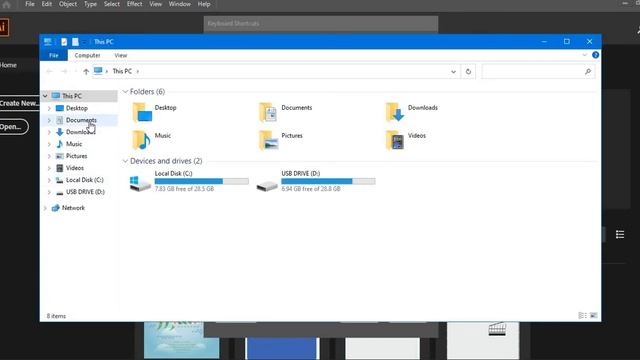Viewport: 640px width, 360px height.
Task: Open blue recent file thumbnail in Illustrator
Action: [x=282, y=348]
